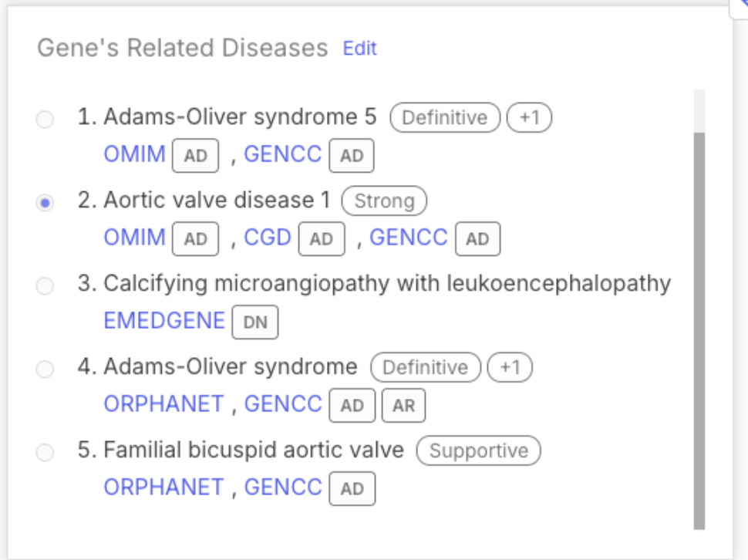Open OMIM link under Aortic valve disease 1

click(x=134, y=238)
